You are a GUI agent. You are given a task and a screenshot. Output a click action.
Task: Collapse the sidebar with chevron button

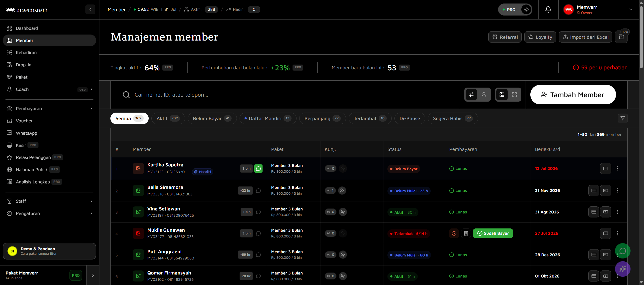pos(90,10)
